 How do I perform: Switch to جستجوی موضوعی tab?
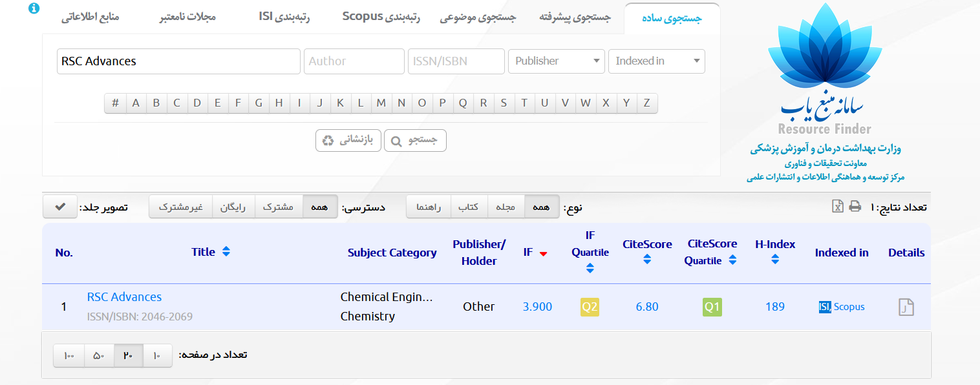point(478,18)
